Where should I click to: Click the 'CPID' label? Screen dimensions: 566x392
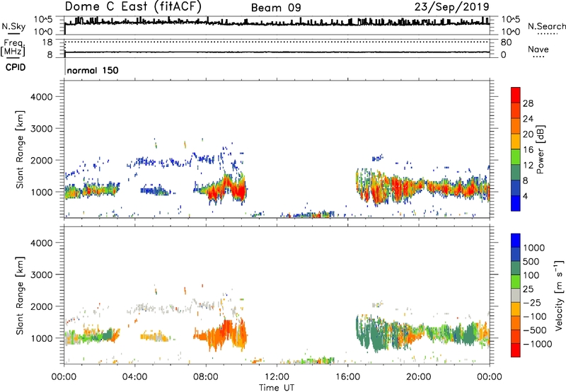(x=16, y=67)
